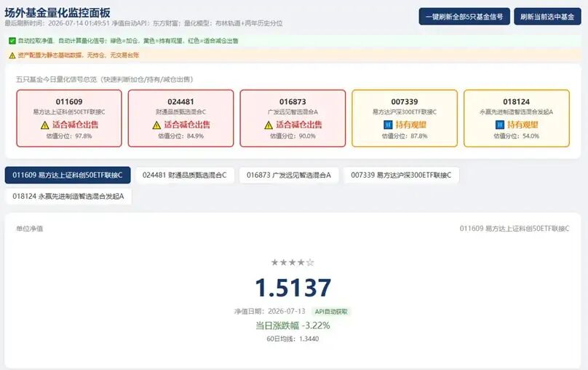Click the refresh all 5 funds signals button
This screenshot has width=588, height=370.
click(464, 17)
